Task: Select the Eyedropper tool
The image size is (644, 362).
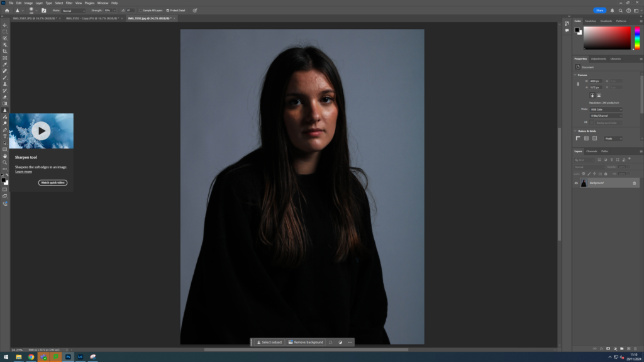Action: point(5,65)
